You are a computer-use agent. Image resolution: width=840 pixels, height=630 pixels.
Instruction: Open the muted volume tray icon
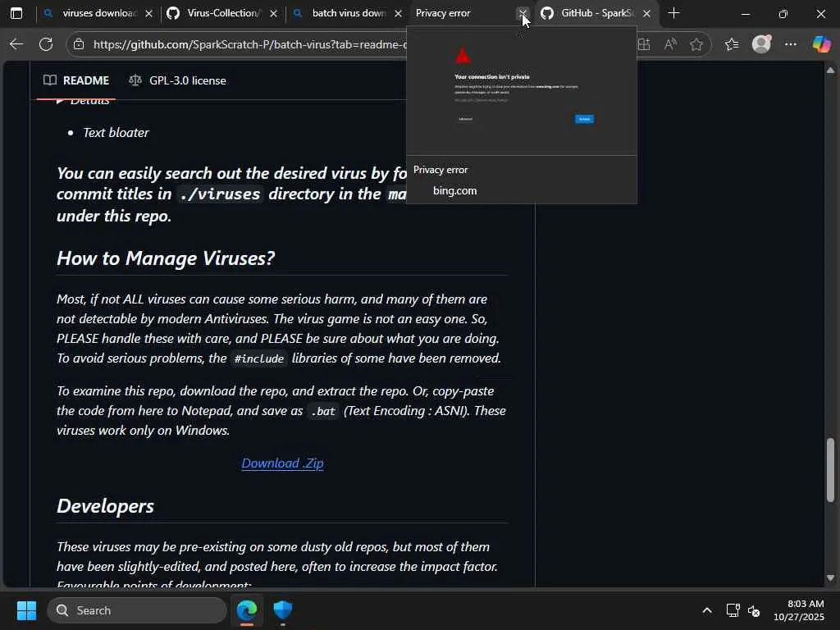pos(754,610)
